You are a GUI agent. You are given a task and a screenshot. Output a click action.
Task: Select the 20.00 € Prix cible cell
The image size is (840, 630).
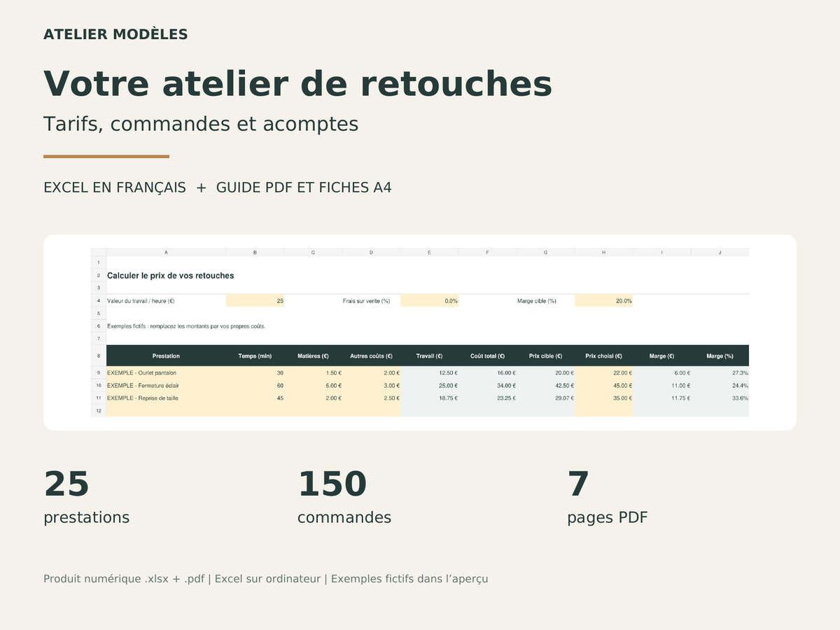pyautogui.click(x=545, y=373)
